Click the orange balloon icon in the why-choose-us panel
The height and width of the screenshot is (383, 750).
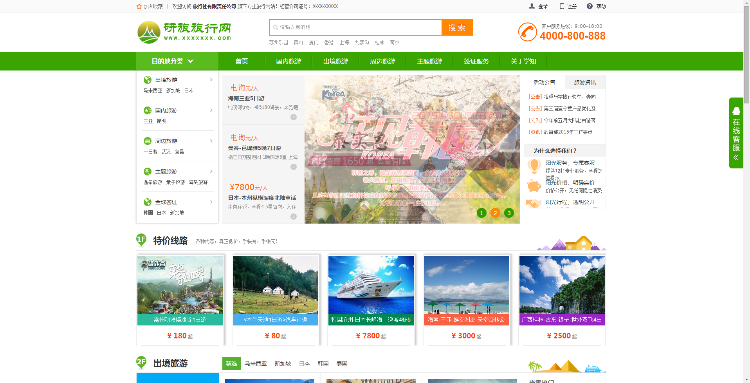pyautogui.click(x=534, y=166)
